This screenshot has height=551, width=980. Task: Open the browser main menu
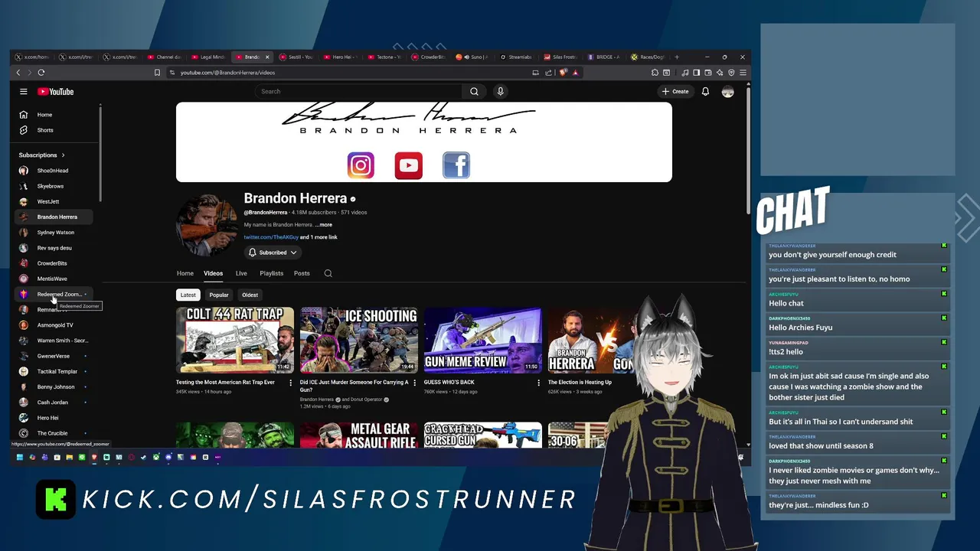(x=743, y=73)
